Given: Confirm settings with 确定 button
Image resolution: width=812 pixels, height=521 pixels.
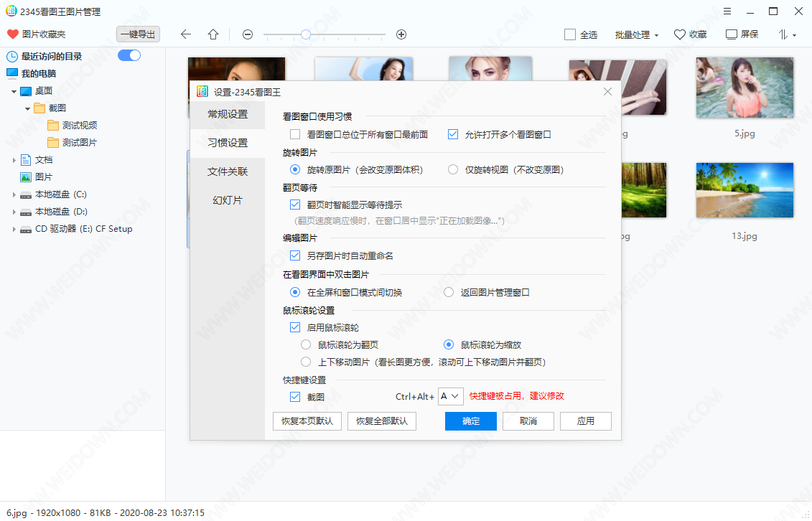Looking at the screenshot, I should coord(471,421).
